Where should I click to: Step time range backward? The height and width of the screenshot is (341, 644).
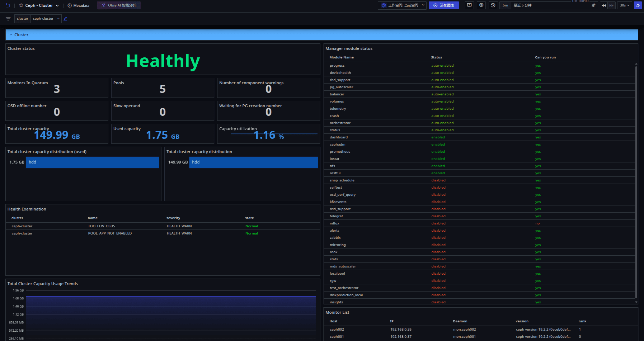(604, 5)
